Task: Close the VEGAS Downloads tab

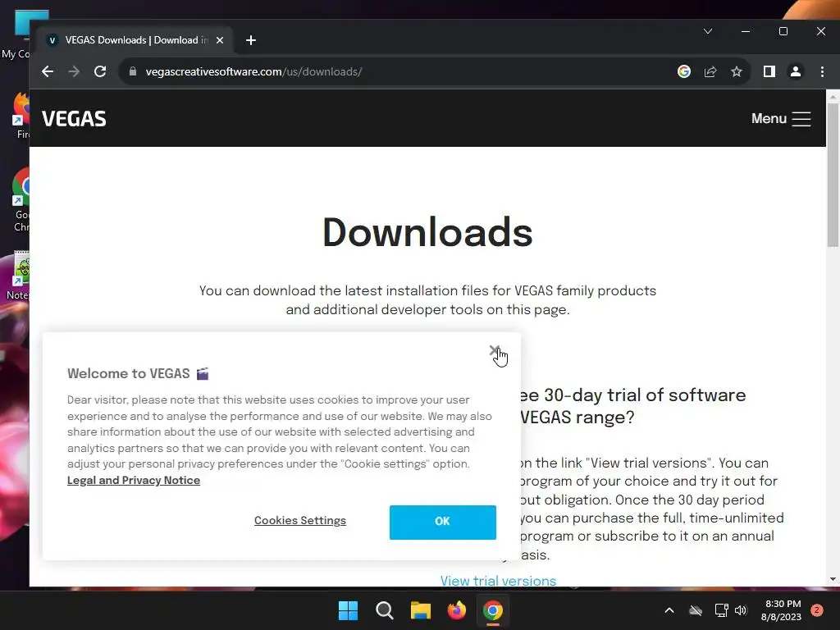Action: coord(220,40)
